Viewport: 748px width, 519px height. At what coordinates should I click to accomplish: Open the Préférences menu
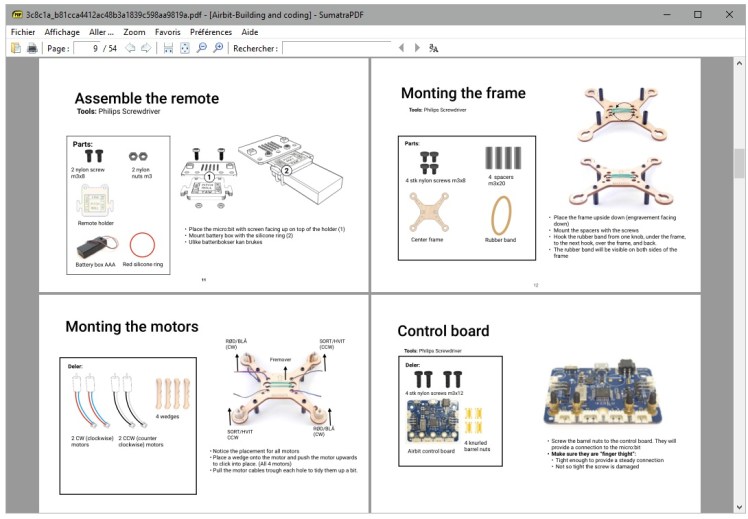click(x=211, y=32)
